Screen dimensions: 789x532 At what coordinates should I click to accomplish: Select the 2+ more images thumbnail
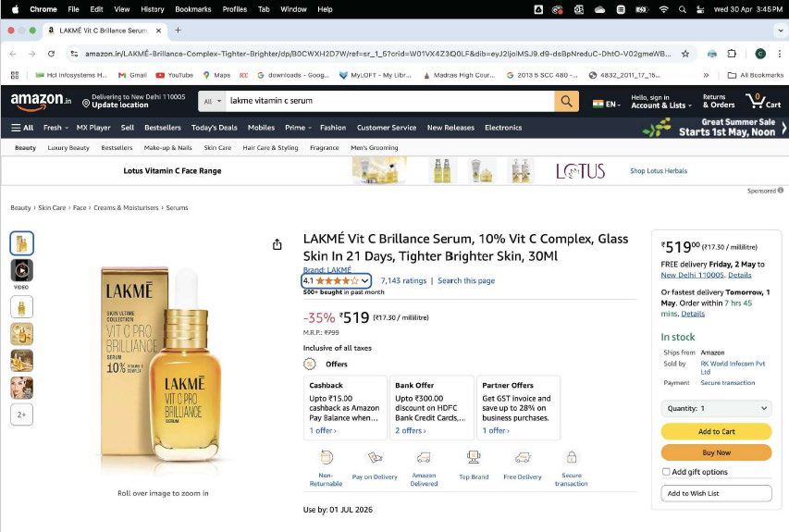click(x=21, y=414)
